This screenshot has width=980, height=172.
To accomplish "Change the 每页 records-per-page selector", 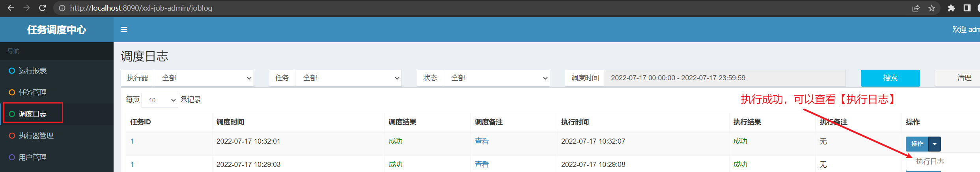I will click(x=160, y=100).
